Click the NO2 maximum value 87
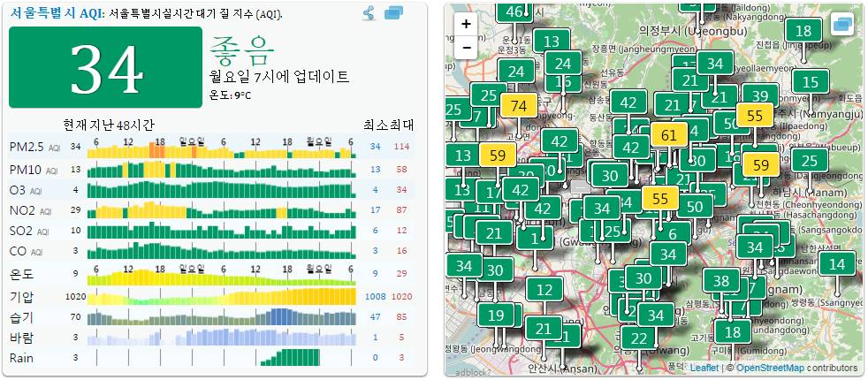868x380 pixels. click(402, 210)
